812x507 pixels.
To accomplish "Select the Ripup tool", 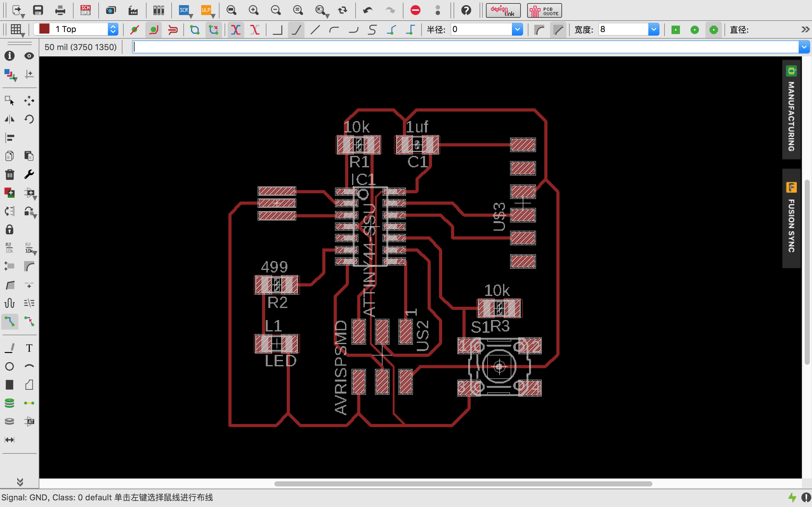I will point(29,322).
